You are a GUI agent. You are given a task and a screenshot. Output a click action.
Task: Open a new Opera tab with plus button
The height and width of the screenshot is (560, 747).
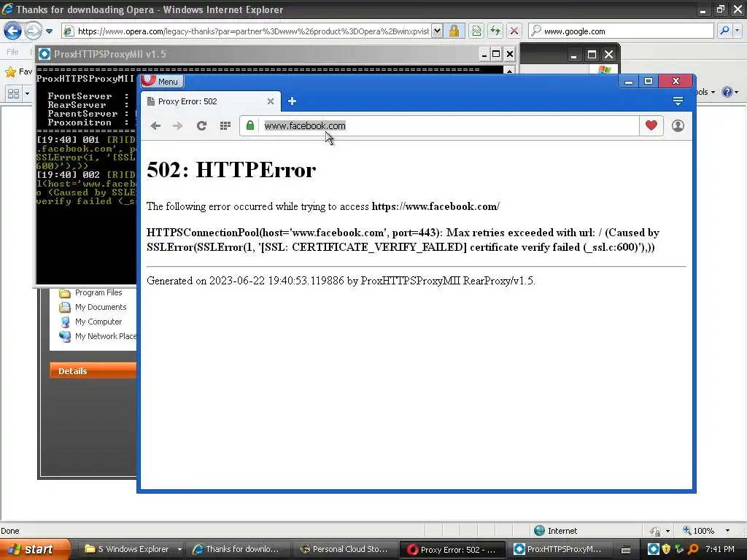coord(292,101)
